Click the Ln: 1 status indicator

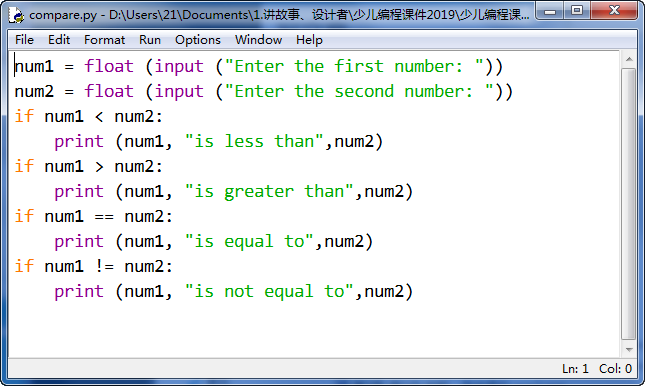[575, 369]
